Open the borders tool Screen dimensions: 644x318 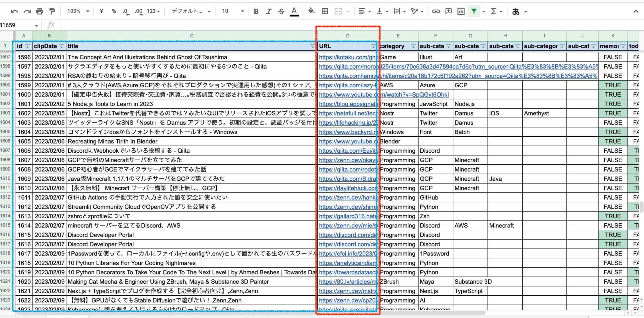[x=325, y=11]
